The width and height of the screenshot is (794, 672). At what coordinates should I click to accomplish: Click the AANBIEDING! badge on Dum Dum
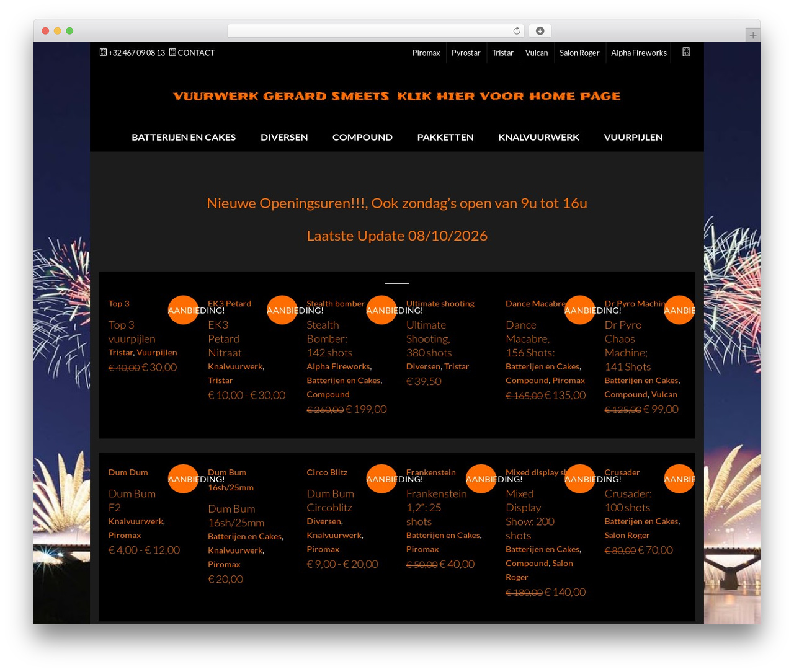[183, 479]
